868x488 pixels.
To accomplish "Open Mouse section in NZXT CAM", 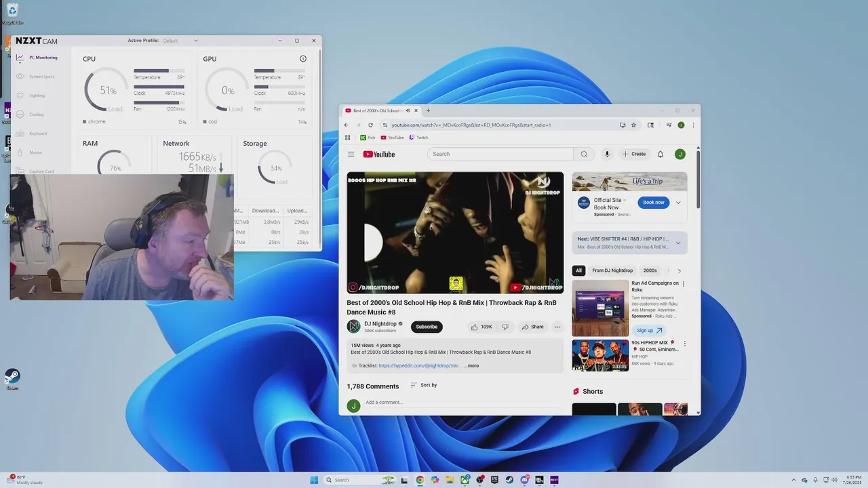I will coord(30,152).
